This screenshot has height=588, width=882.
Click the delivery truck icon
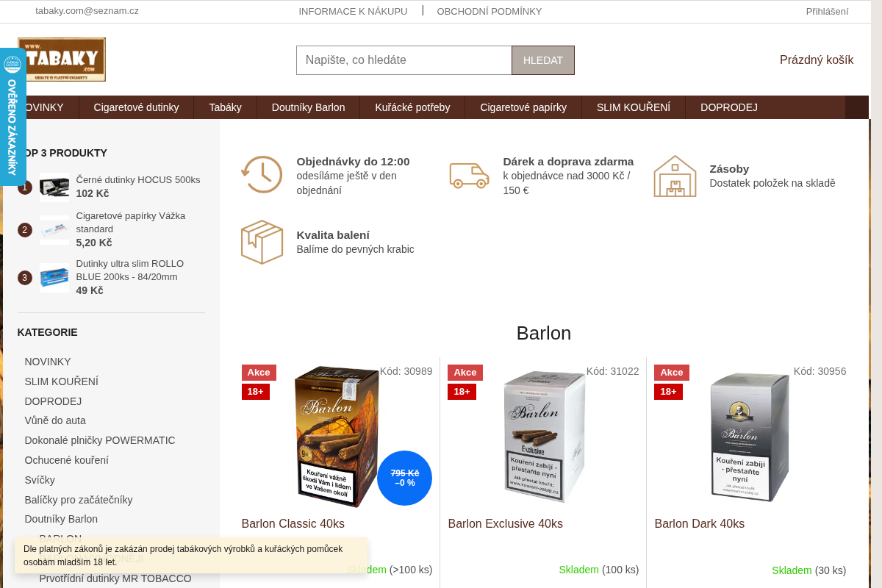[469, 176]
